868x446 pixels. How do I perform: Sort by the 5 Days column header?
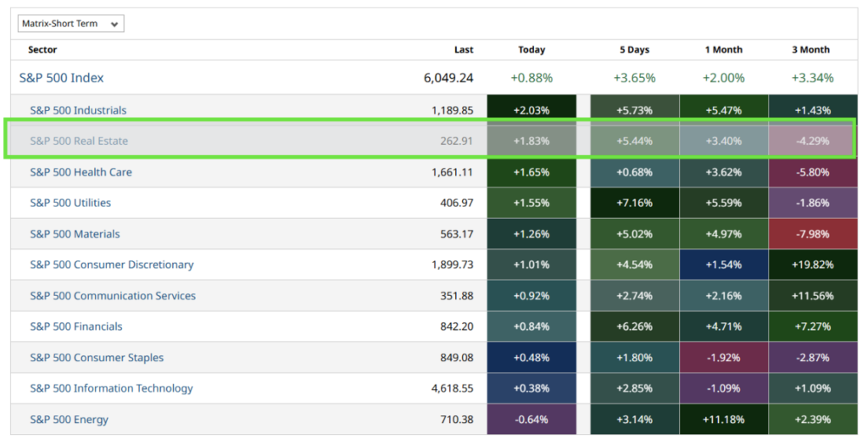(634, 50)
